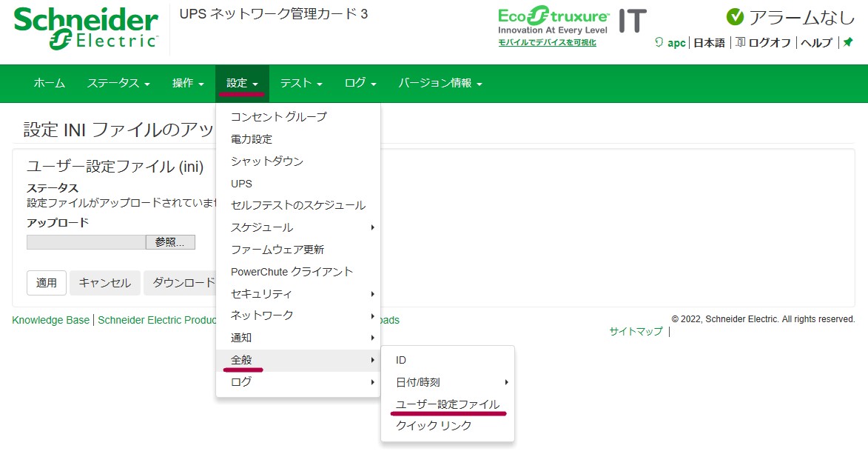Collapse the 設定 menu
This screenshot has width=868, height=454.
tap(242, 83)
